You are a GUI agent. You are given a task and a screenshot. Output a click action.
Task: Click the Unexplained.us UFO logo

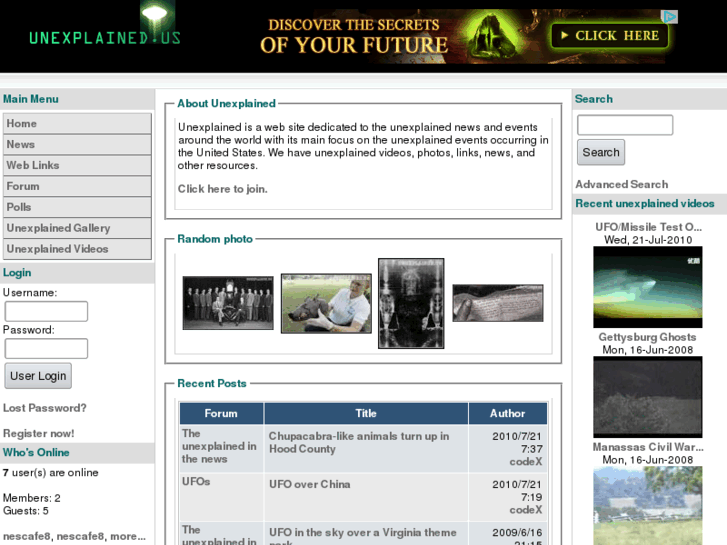click(105, 25)
